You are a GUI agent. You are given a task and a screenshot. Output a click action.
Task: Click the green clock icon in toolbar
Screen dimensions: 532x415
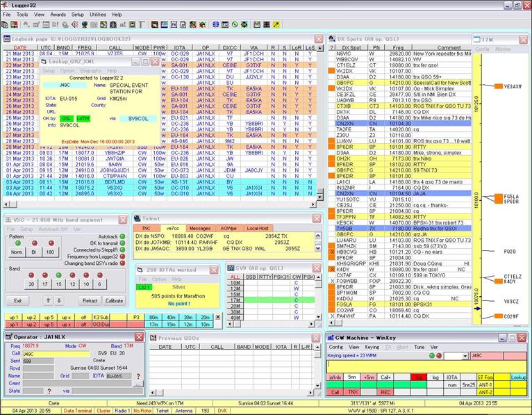[x=235, y=24]
